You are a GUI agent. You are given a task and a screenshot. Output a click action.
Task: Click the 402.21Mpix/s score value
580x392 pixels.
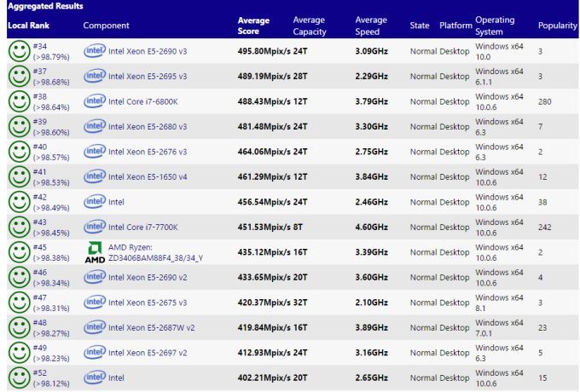264,378
